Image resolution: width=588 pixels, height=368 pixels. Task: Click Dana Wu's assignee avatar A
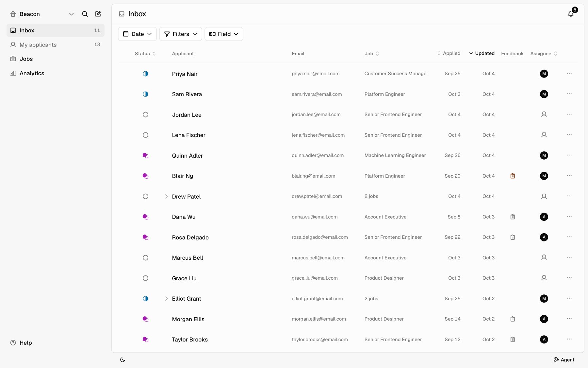pyautogui.click(x=544, y=217)
